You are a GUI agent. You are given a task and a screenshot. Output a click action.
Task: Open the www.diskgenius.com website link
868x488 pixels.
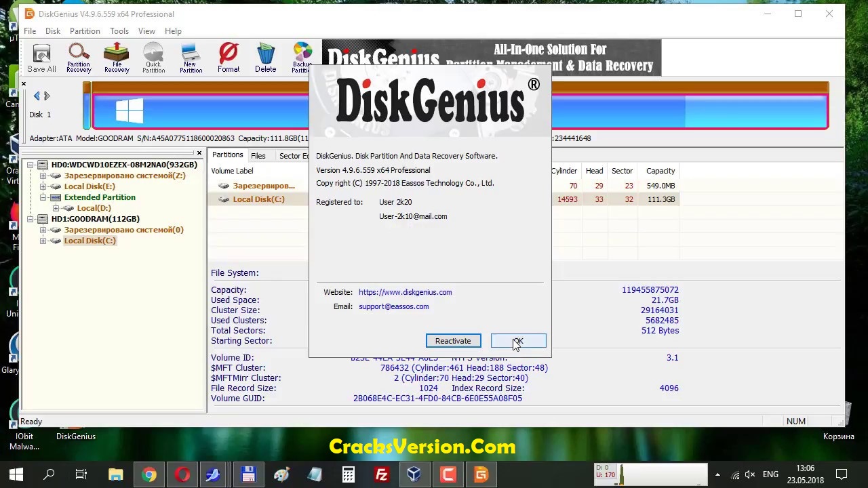click(405, 292)
